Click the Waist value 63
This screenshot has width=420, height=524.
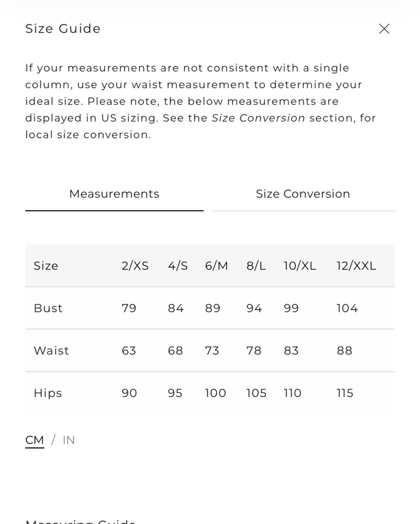[129, 351]
